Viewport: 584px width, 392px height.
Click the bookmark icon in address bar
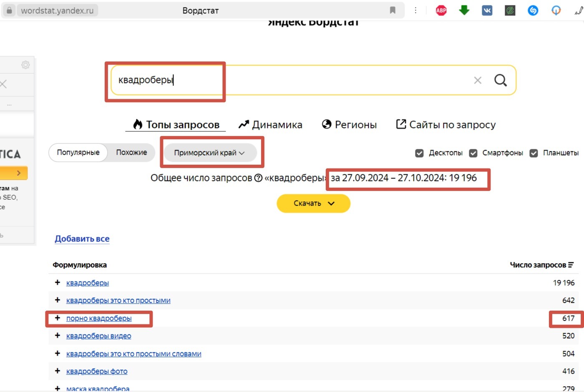pyautogui.click(x=393, y=10)
